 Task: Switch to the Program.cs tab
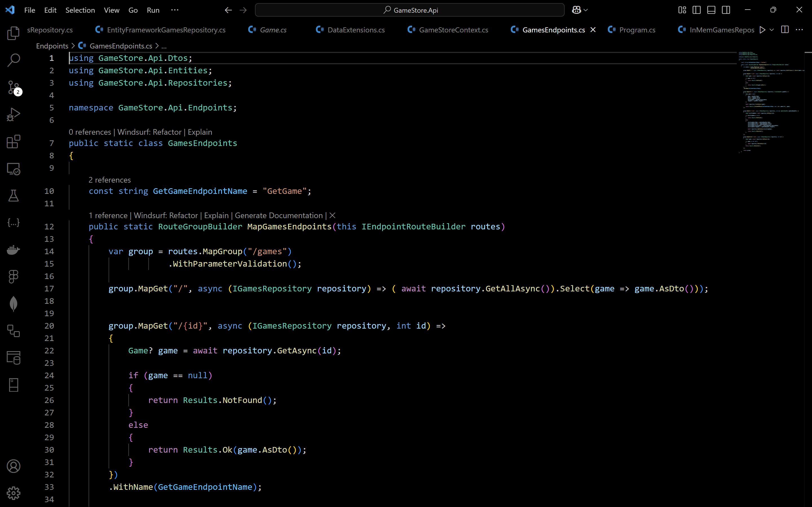tap(637, 30)
